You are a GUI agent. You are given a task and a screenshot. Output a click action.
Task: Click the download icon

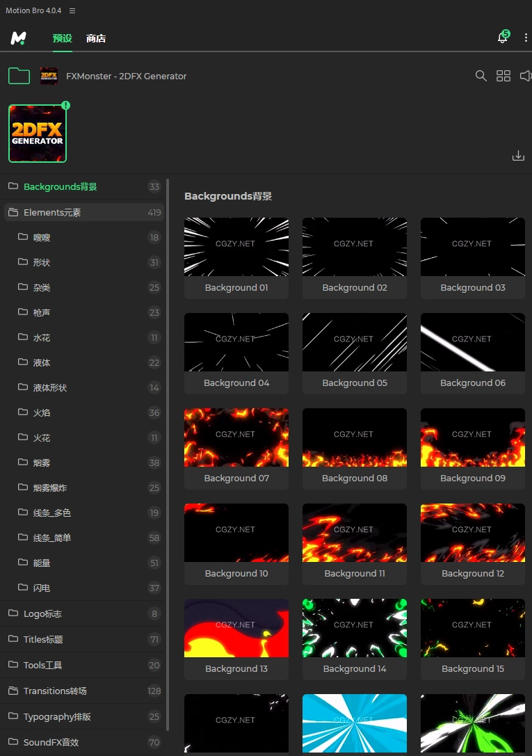click(x=519, y=156)
